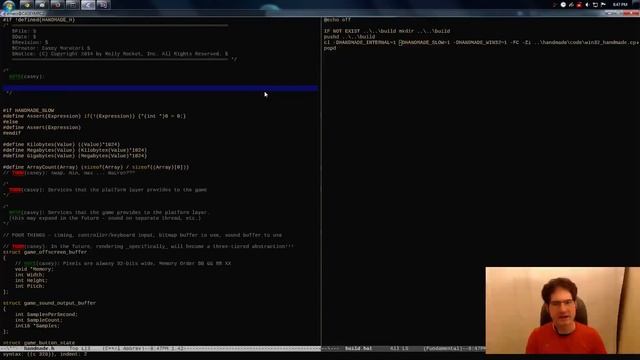This screenshot has width=640, height=360.
Task: Click the '#define Megabytes(Value)' line
Action: click(75, 150)
